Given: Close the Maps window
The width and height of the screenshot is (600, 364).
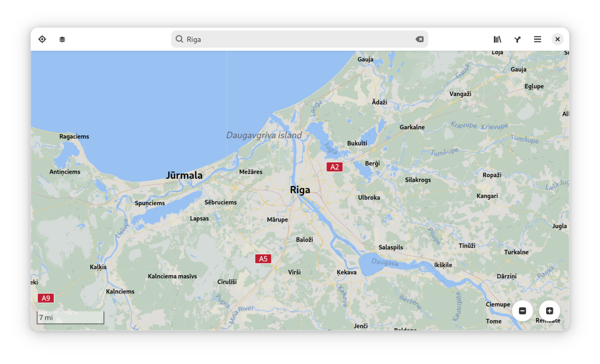Looking at the screenshot, I should (557, 39).
